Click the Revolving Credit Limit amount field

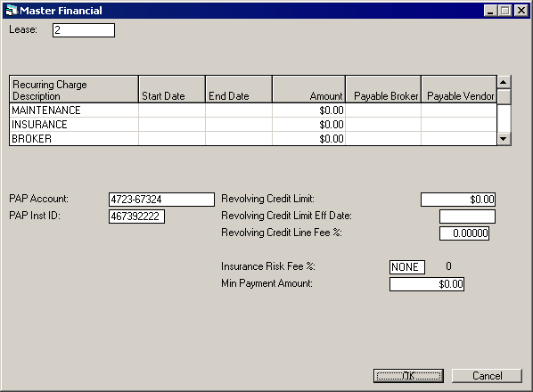458,200
